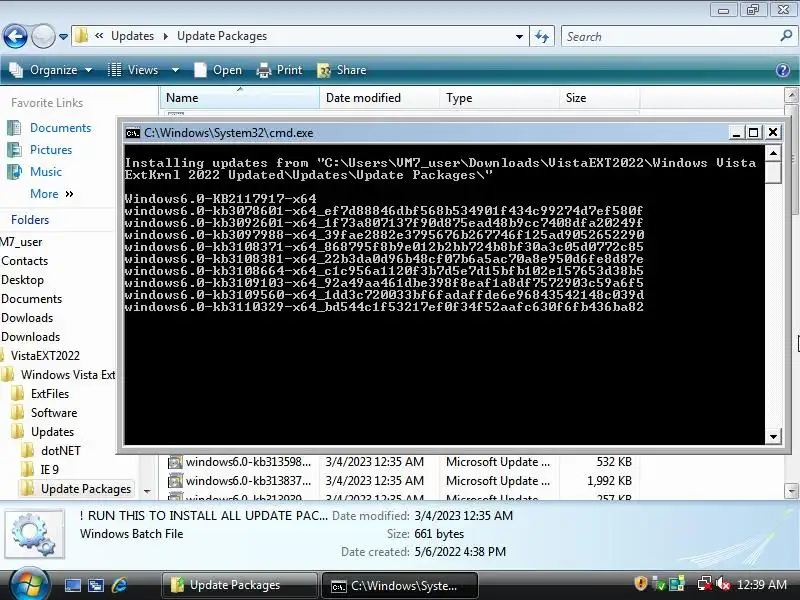Image resolution: width=800 pixels, height=600 pixels.
Task: Click Update Packages breadcrumb segment
Action: pyautogui.click(x=222, y=36)
